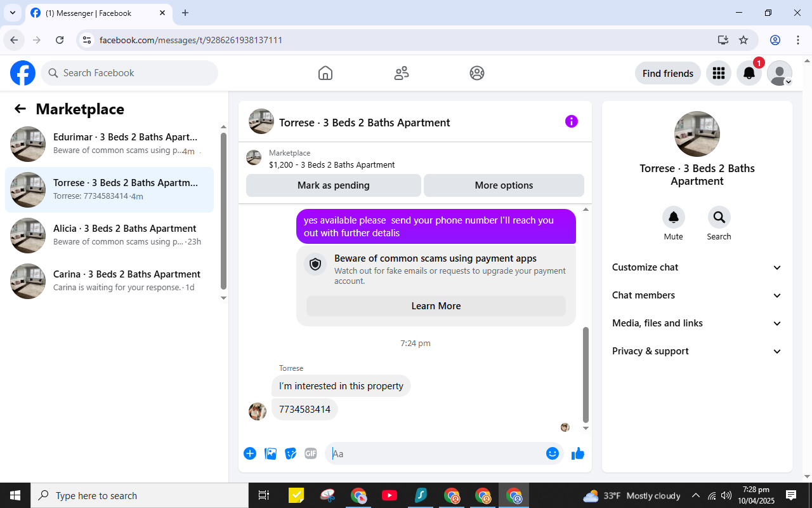812x508 pixels.
Task: Select the Torrese conversation in the list
Action: [109, 190]
